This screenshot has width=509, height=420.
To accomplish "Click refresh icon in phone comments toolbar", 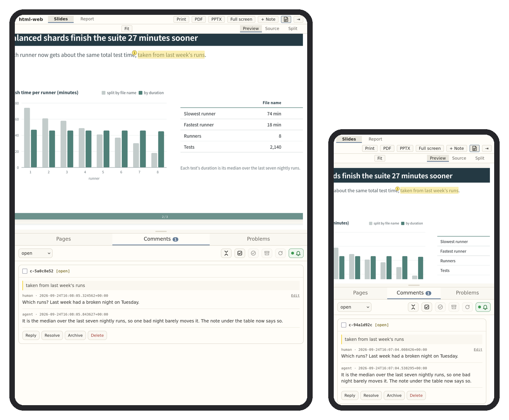I will click(x=467, y=307).
